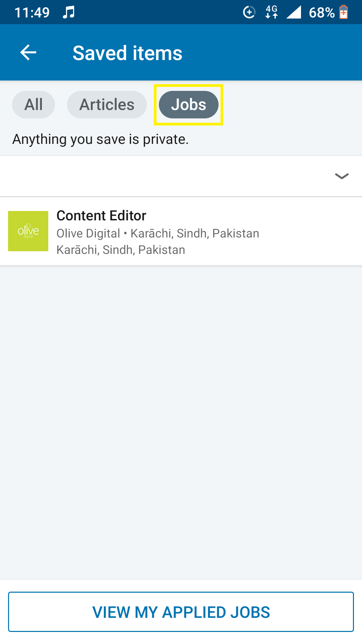Click View My Applied Jobs button
The height and width of the screenshot is (644, 362).
click(181, 612)
